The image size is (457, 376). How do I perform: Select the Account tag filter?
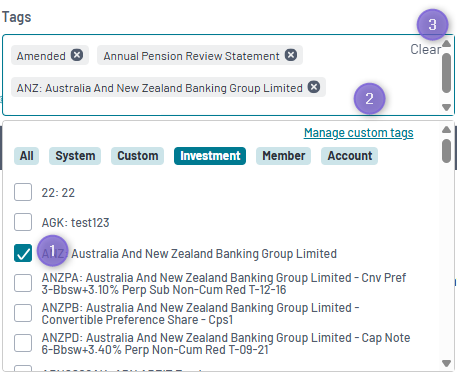coord(349,156)
